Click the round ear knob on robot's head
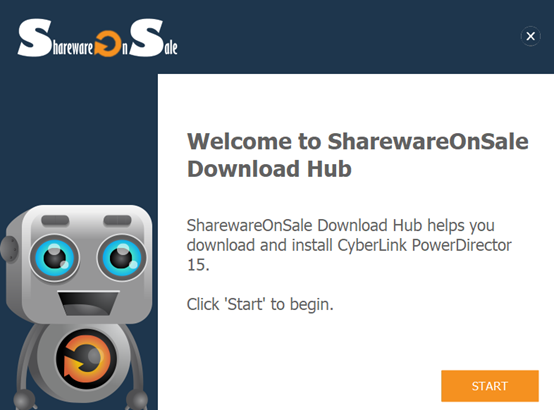554x410 pixels. point(10,249)
